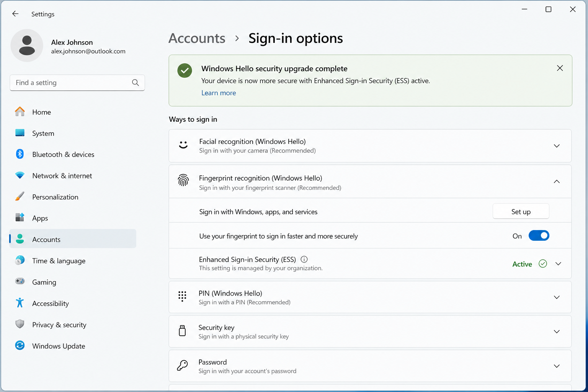The image size is (588, 392).
Task: Click the Network wifi icon
Action: 20,175
